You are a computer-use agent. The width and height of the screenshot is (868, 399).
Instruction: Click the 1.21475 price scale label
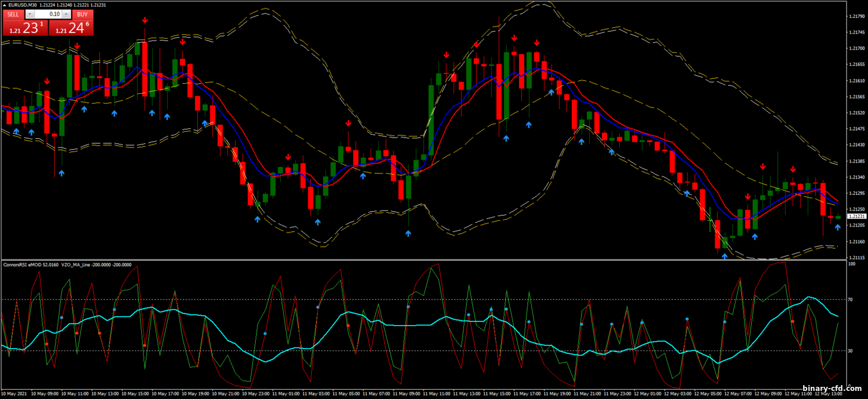(x=856, y=129)
